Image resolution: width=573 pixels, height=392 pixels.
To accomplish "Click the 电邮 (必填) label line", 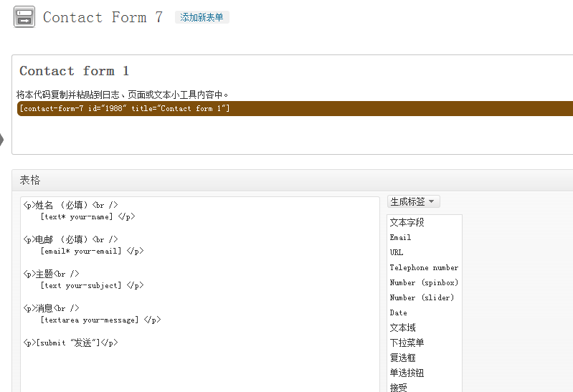I will 70,239.
